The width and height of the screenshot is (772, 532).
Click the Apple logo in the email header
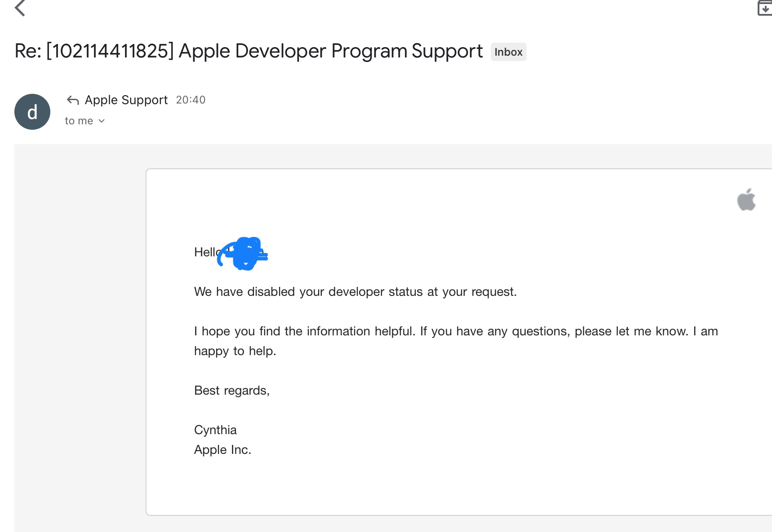click(745, 200)
